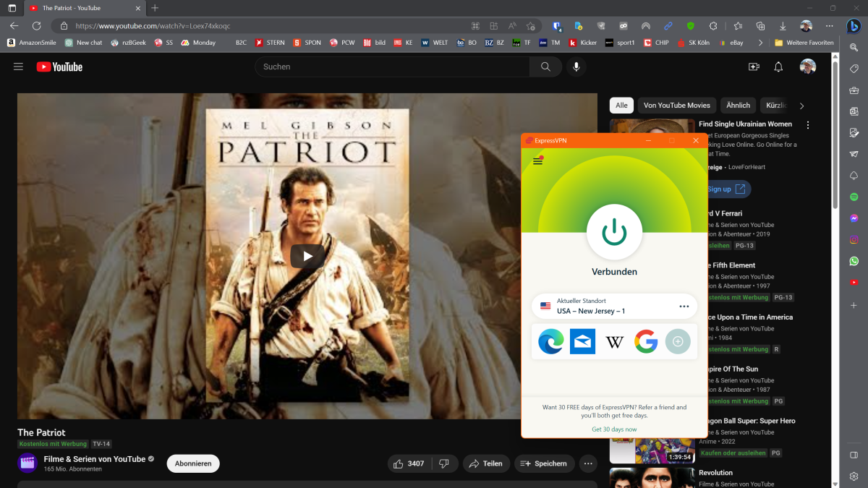This screenshot has width=868, height=488.
Task: Open the ExpressVPN hamburger menu
Action: (537, 160)
